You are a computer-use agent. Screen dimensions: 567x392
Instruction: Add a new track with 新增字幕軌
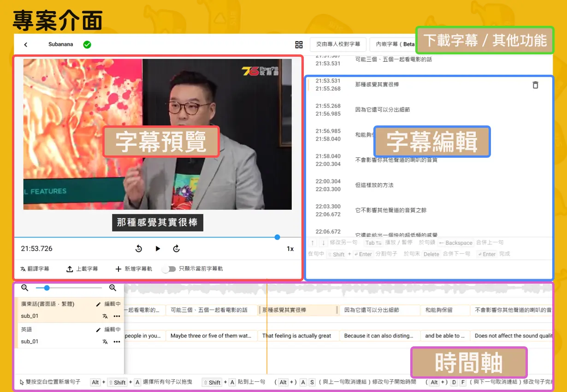click(134, 269)
